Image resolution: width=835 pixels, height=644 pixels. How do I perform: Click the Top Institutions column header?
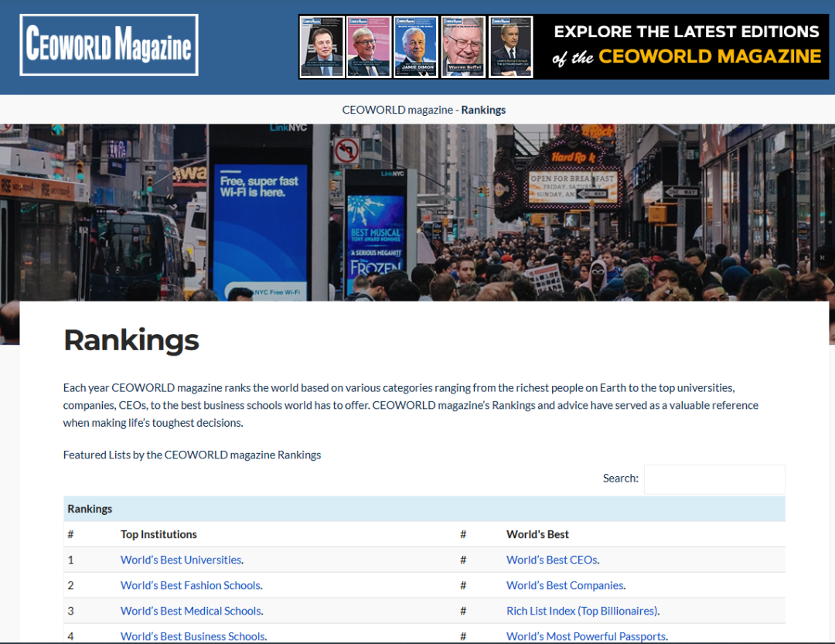click(x=158, y=534)
